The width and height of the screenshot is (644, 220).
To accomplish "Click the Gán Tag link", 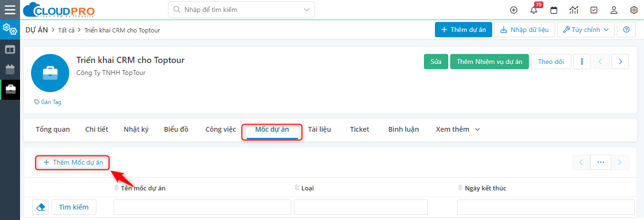I will 48,102.
